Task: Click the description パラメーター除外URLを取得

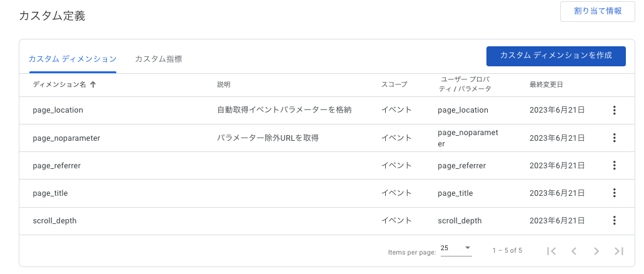Action: (x=268, y=138)
